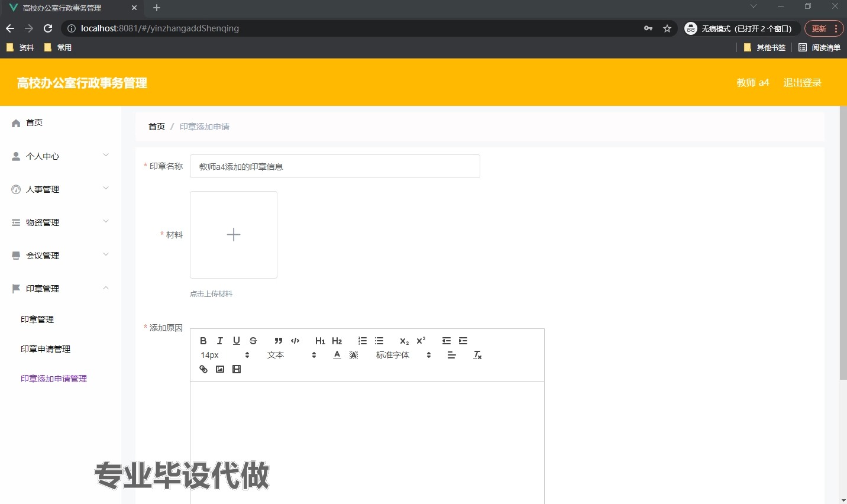Click the incognito 无痕模式 indicator
This screenshot has height=504, width=847.
pos(742,28)
